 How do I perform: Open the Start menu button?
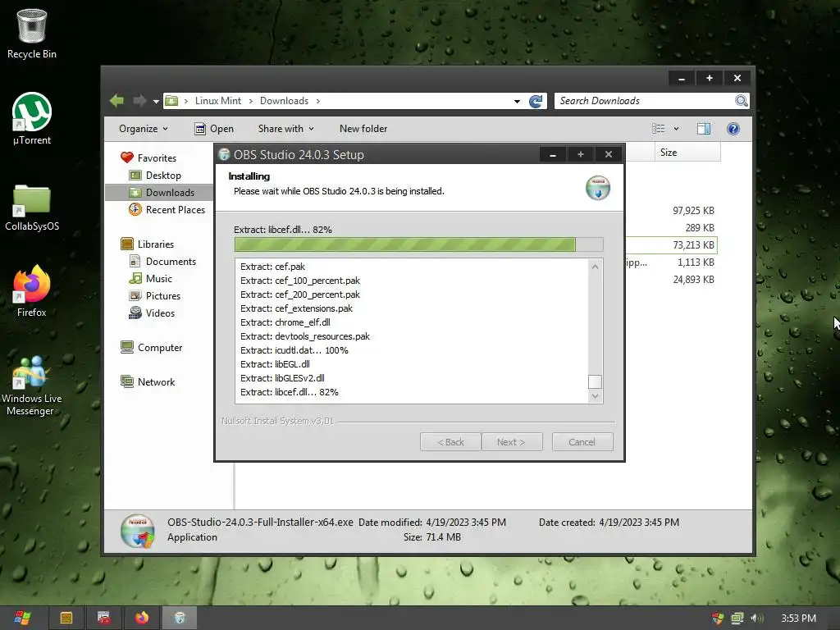(22, 618)
